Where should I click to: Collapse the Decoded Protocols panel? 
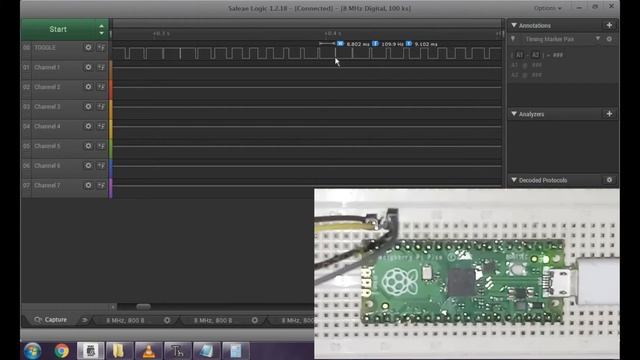514,180
